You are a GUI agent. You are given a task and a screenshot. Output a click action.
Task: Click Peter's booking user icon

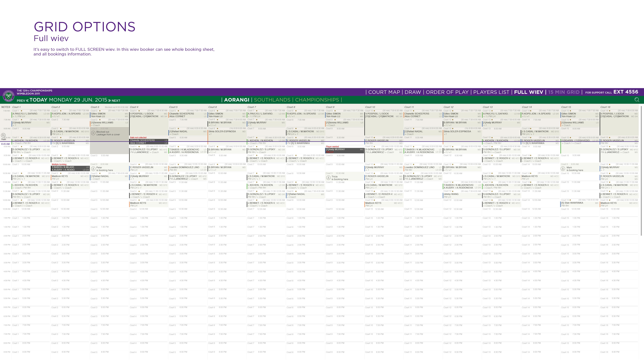[93, 169]
